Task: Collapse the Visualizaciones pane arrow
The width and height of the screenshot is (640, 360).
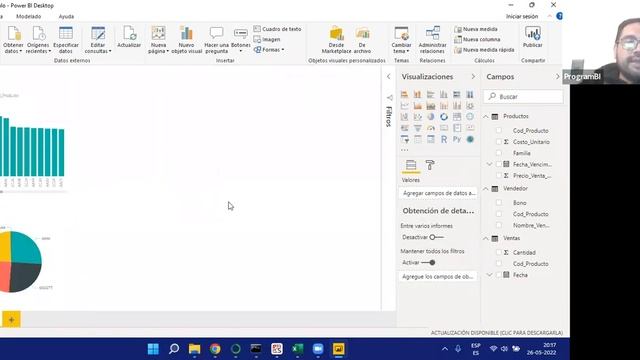Action: 473,77
